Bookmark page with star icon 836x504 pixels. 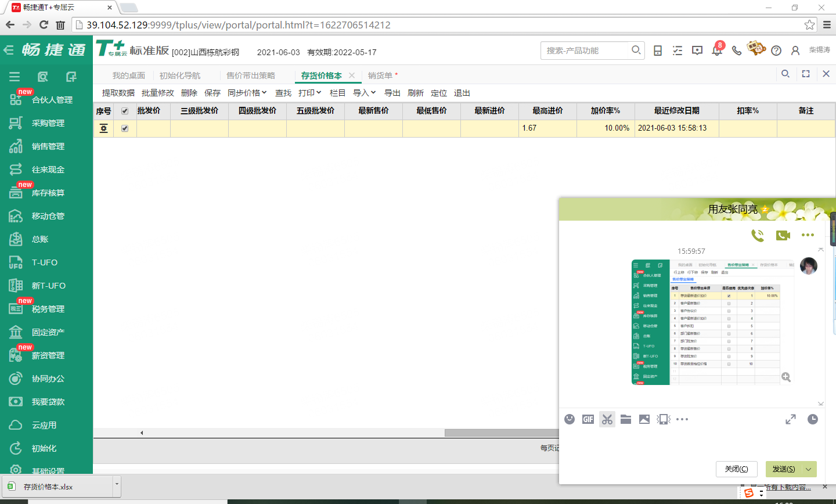point(809,25)
